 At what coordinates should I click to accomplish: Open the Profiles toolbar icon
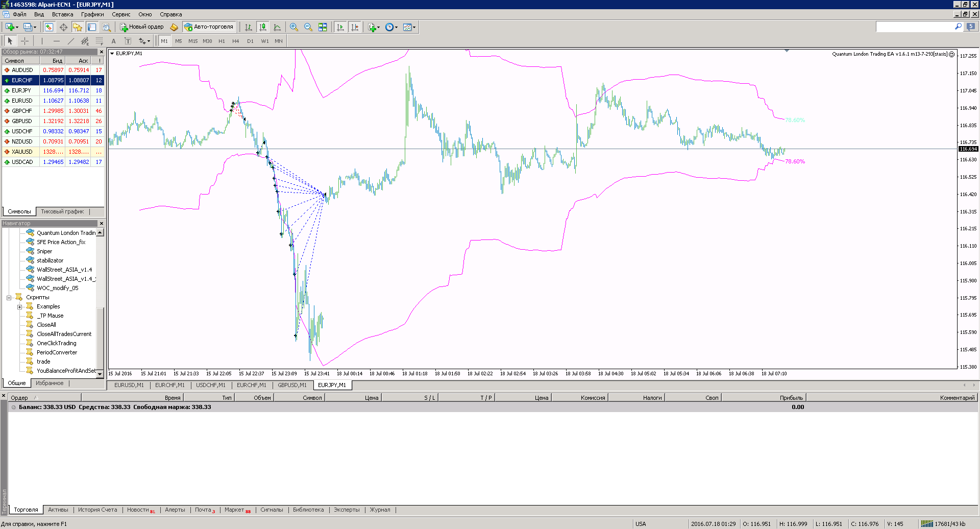[x=30, y=27]
